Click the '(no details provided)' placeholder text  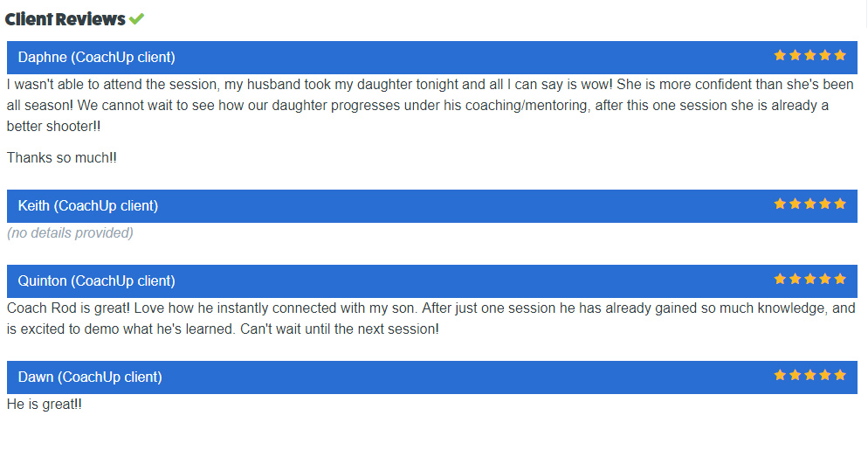pyautogui.click(x=70, y=232)
